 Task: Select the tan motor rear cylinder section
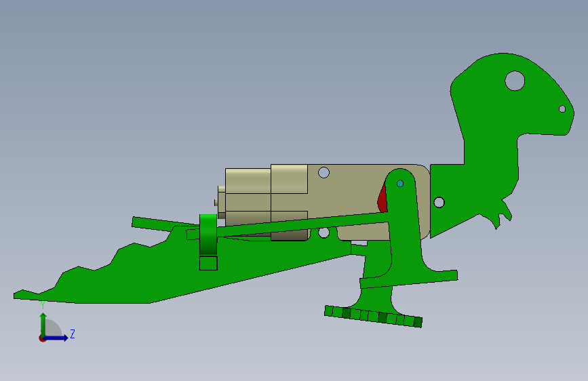248,197
